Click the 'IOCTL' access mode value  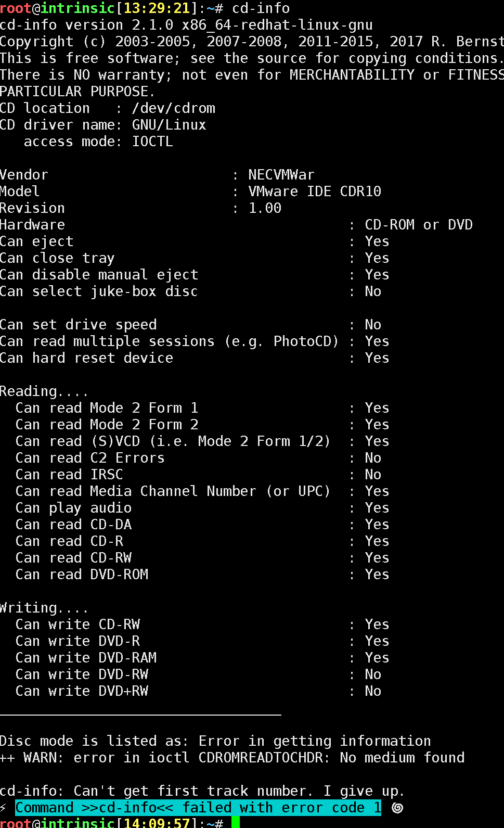(152, 142)
